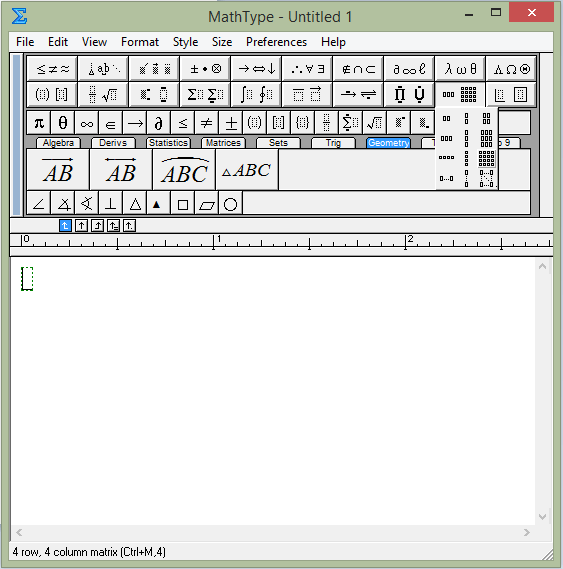Image resolution: width=563 pixels, height=569 pixels.
Task: Open the fraction and radical templates palette
Action: pos(103,94)
